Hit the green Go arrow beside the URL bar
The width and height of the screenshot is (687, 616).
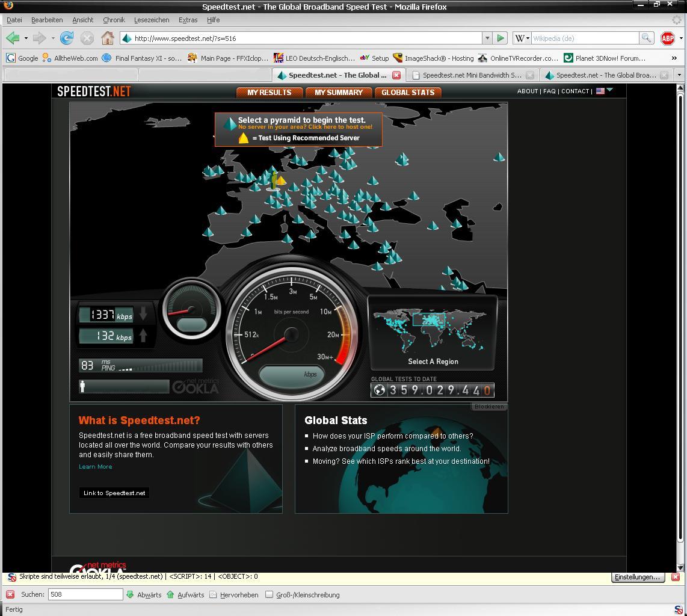[x=501, y=38]
